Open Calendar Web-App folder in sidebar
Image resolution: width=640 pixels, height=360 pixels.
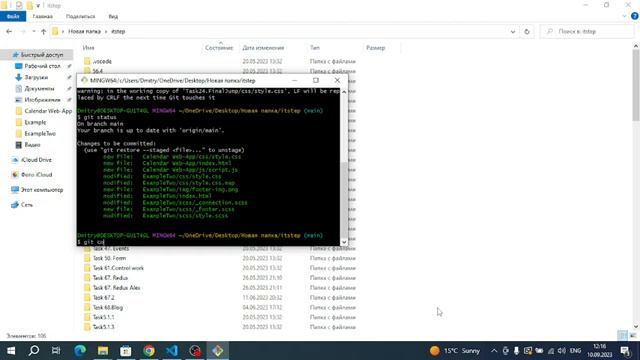point(48,111)
